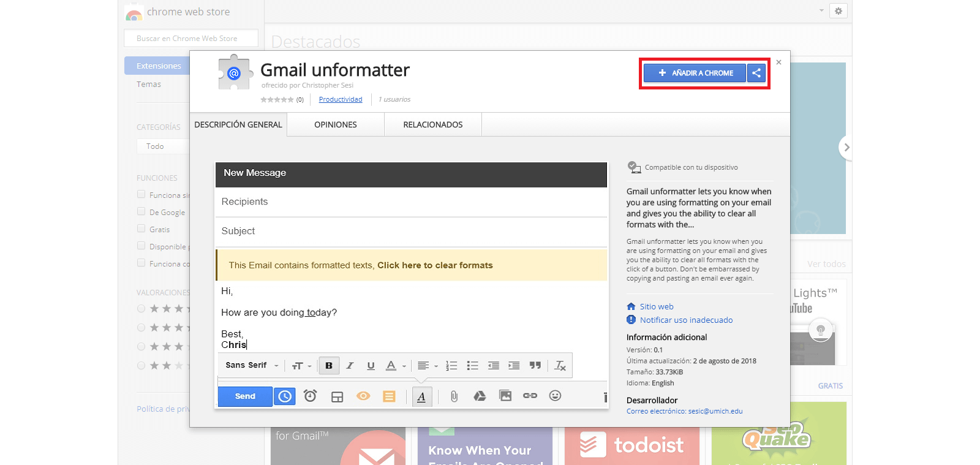Open the Descripción General tab
The height and width of the screenshot is (465, 980).
[238, 124]
